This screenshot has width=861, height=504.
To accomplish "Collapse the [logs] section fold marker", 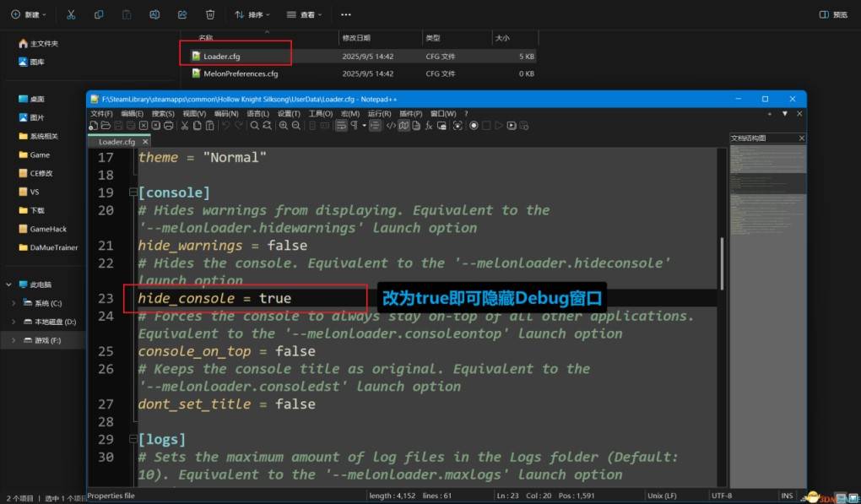I will point(133,439).
